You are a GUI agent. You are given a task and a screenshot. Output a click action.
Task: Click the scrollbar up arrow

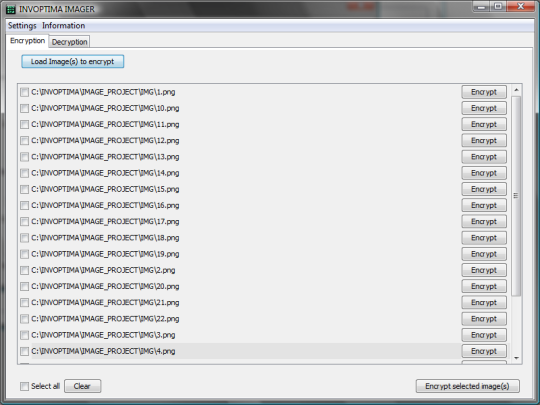click(x=516, y=90)
